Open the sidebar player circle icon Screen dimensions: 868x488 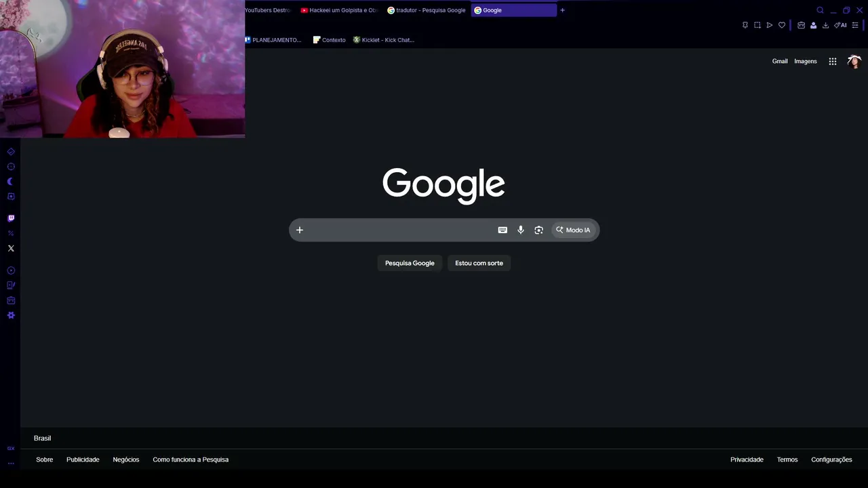(11, 270)
